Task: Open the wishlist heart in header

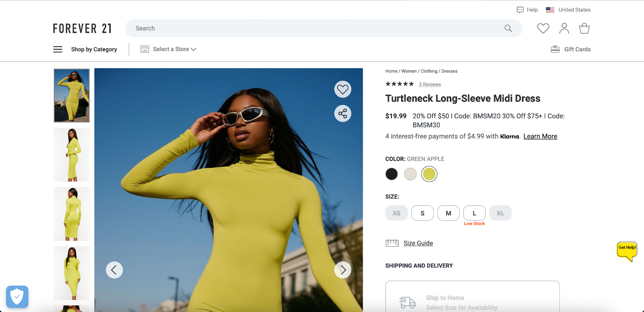Action: pos(543,28)
